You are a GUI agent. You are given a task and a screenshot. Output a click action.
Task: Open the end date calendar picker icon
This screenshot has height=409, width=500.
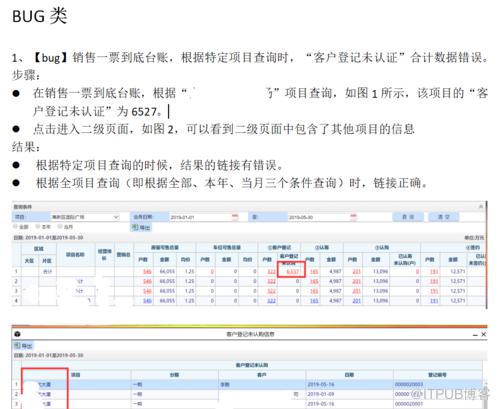click(353, 217)
